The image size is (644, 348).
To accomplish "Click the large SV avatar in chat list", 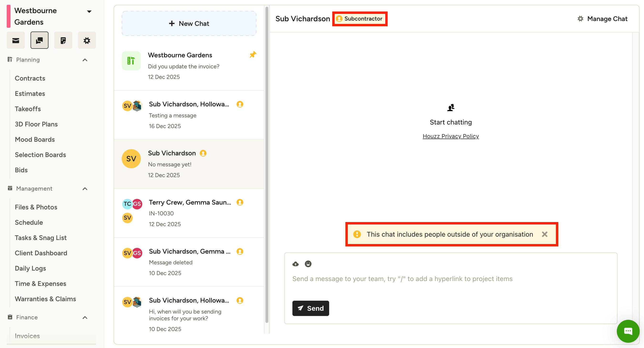I will 131,159.
